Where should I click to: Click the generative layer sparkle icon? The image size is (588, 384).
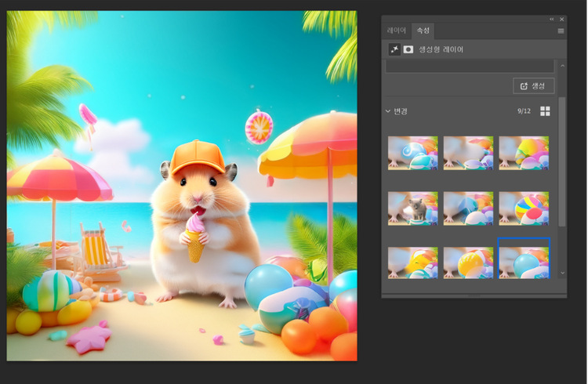[x=394, y=49]
